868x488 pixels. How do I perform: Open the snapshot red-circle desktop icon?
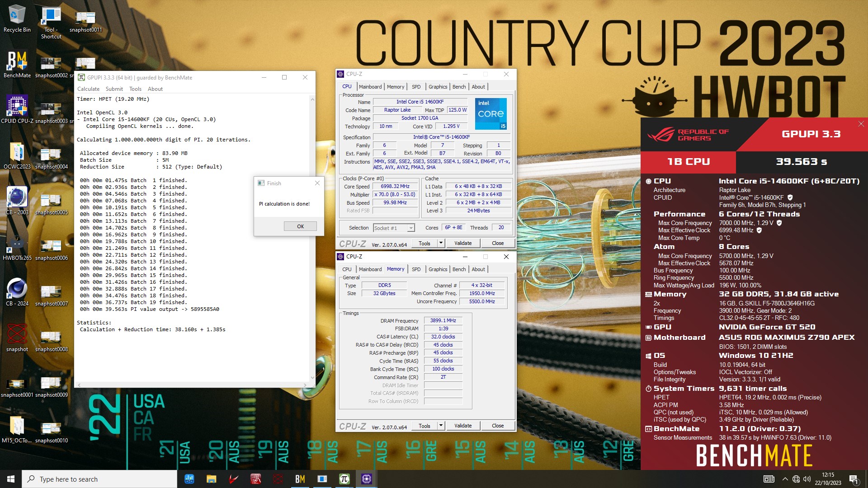pyautogui.click(x=17, y=338)
